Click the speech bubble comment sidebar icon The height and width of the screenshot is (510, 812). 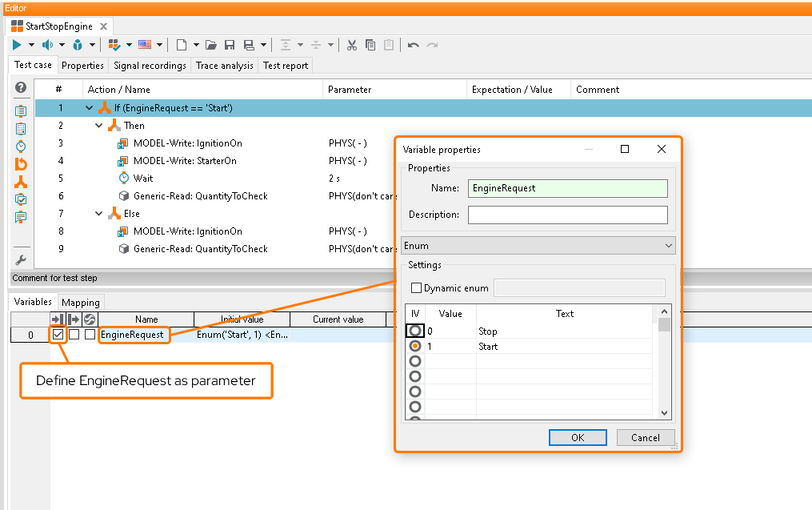pyautogui.click(x=21, y=217)
